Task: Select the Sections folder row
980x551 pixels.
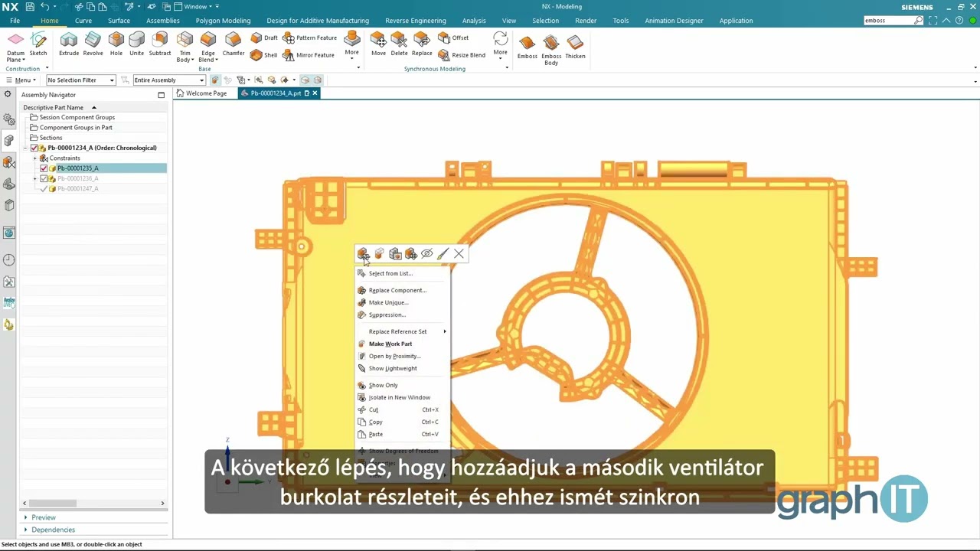Action: point(93,138)
